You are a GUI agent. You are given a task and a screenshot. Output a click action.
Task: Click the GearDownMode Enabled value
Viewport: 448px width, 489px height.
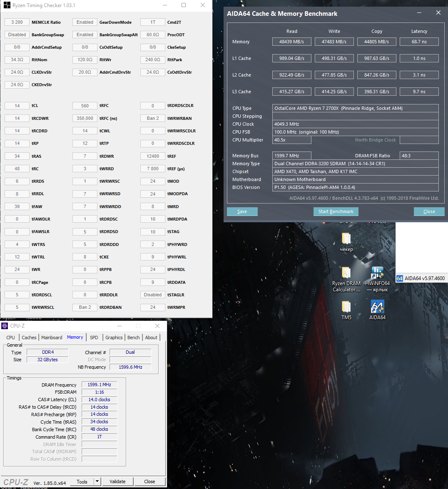85,22
